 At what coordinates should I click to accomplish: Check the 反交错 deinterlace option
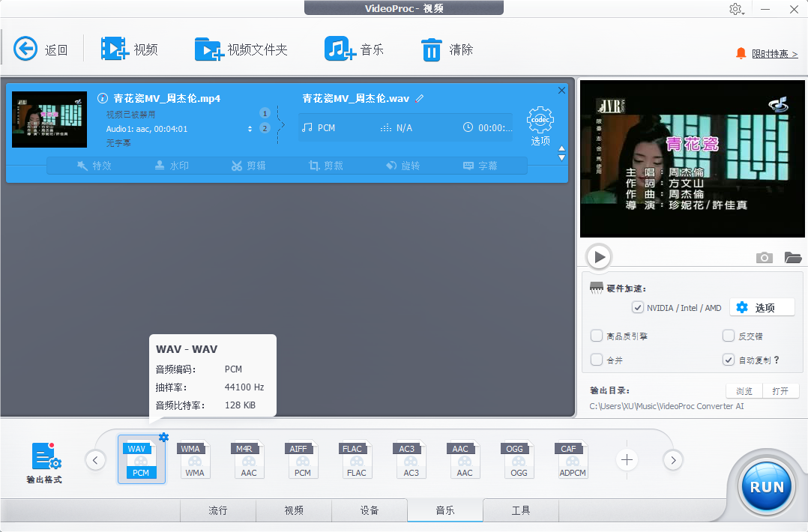(728, 336)
